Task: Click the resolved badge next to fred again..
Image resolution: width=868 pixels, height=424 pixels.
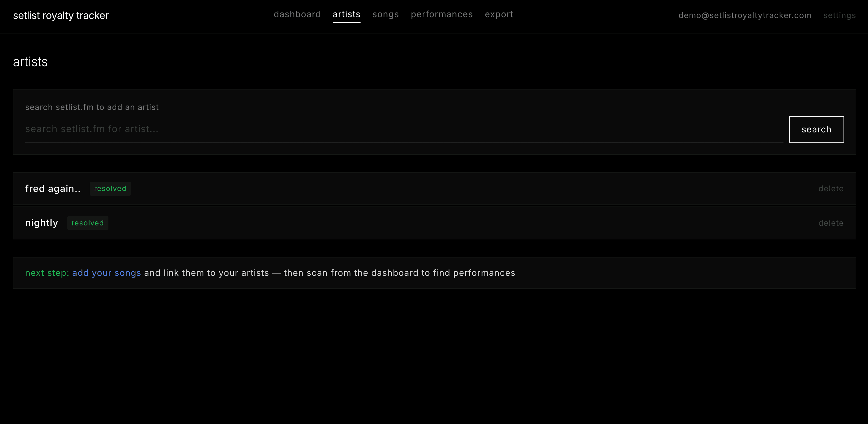Action: tap(110, 188)
